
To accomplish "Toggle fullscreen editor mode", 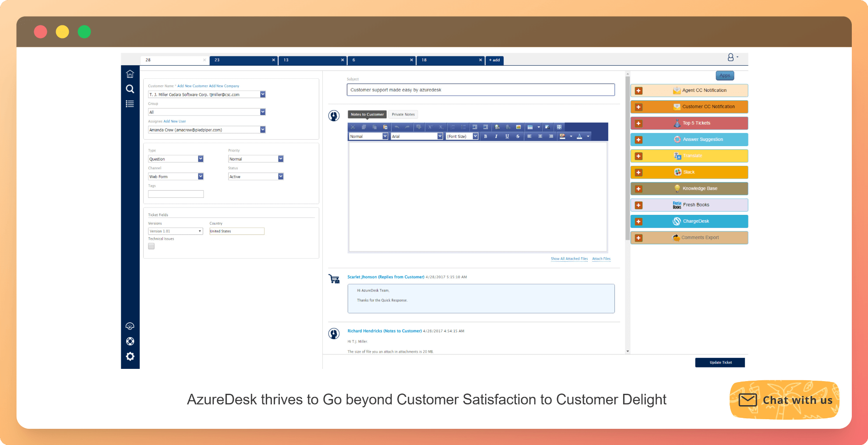I will click(559, 127).
